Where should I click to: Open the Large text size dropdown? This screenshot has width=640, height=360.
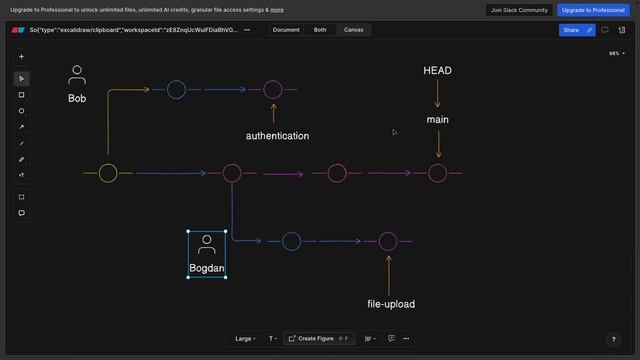pyautogui.click(x=245, y=338)
